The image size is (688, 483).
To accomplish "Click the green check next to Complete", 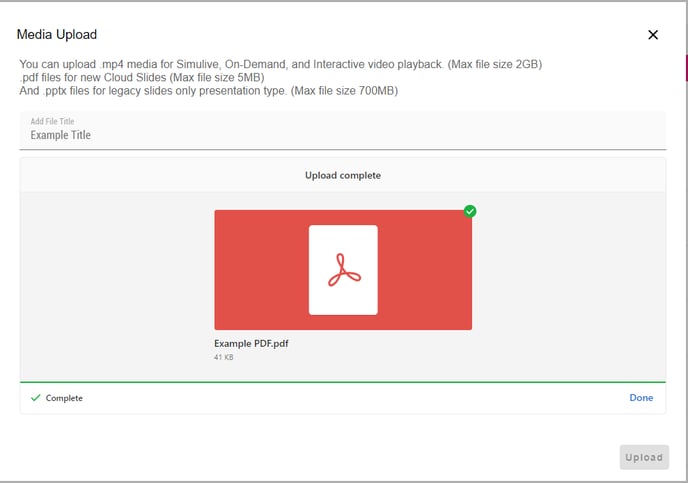I will [36, 398].
